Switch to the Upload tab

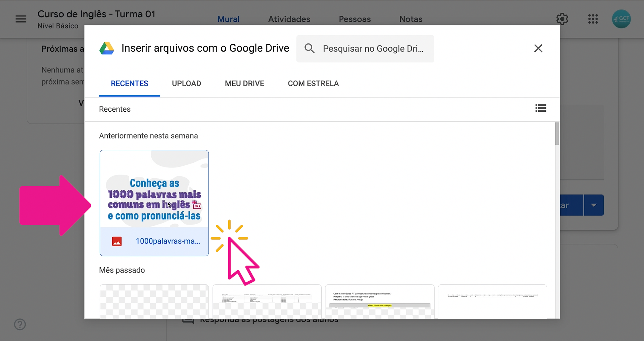coord(186,84)
